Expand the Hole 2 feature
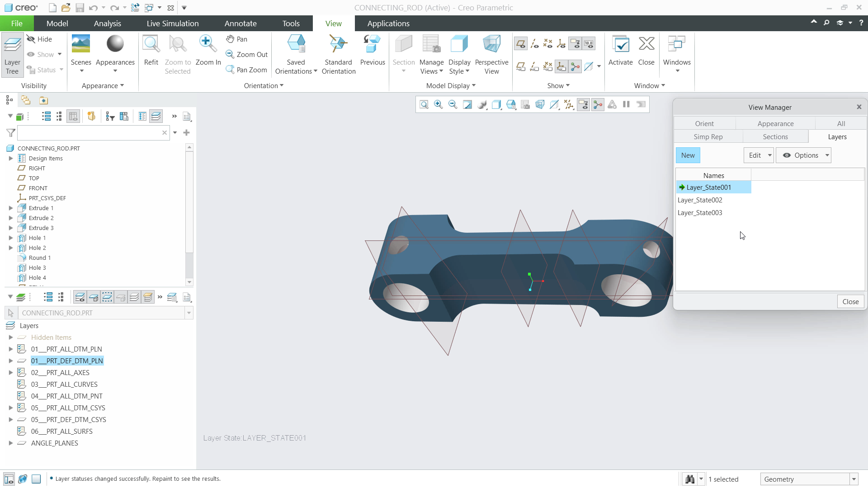The image size is (868, 488). [11, 248]
